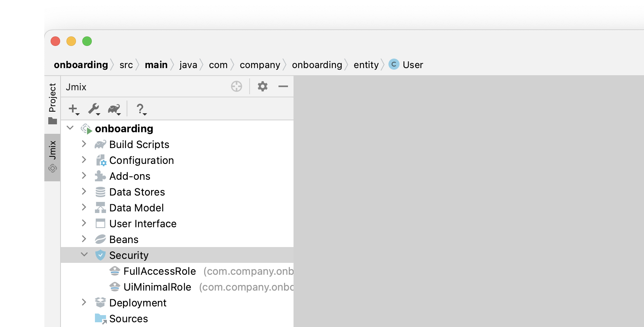
Task: Expand the Data Model node
Action: tap(84, 207)
